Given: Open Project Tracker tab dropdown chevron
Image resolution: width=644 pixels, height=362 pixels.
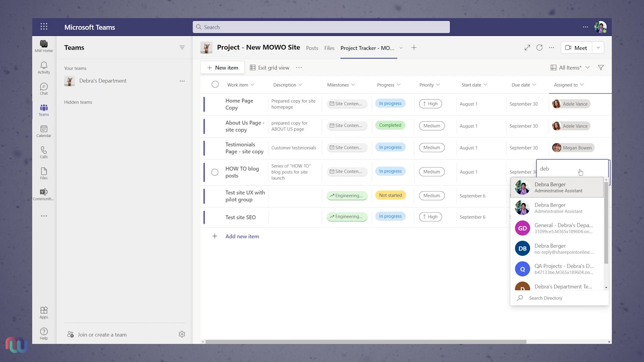Looking at the screenshot, I should point(401,48).
